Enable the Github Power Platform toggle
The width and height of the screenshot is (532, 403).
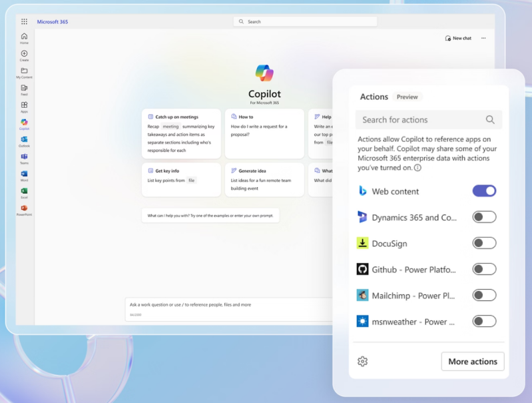click(x=484, y=269)
